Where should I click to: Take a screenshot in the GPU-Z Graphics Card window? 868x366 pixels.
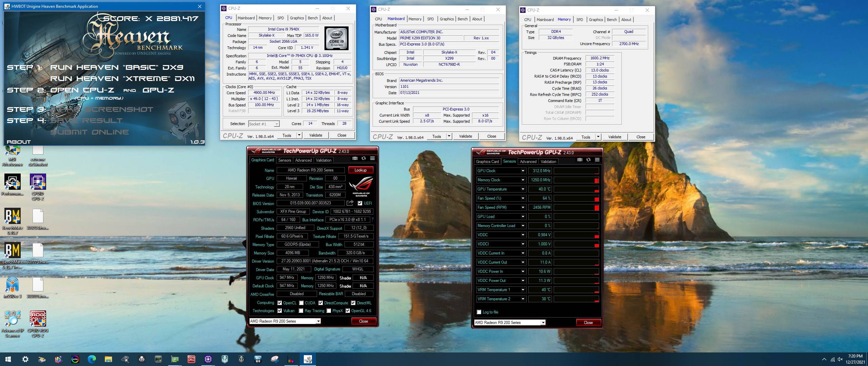tap(355, 158)
